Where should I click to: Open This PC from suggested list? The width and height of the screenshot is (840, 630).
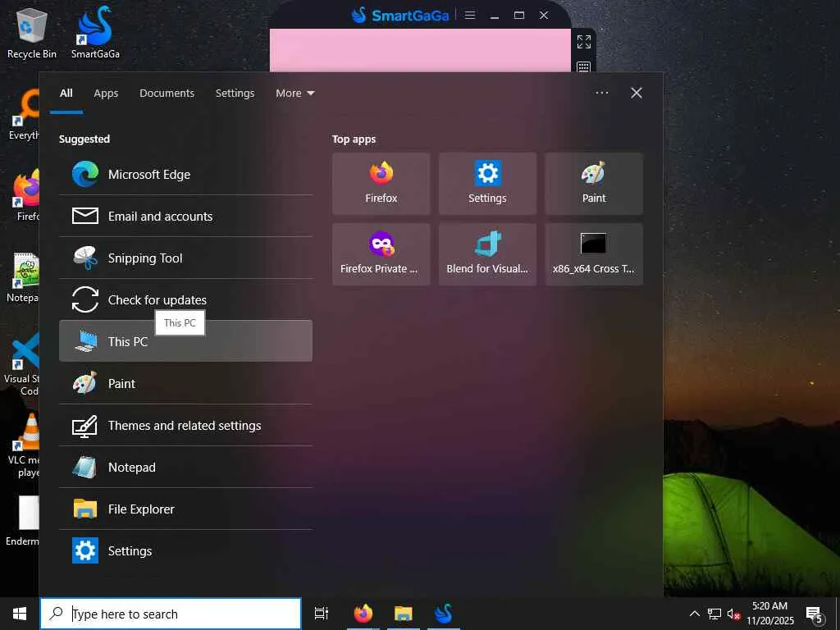click(x=185, y=340)
